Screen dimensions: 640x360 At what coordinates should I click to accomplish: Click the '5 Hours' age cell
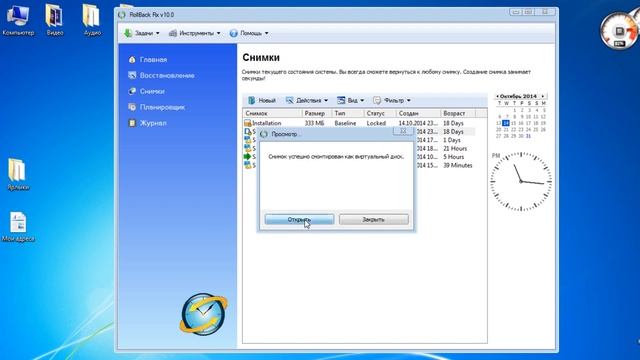tap(453, 157)
